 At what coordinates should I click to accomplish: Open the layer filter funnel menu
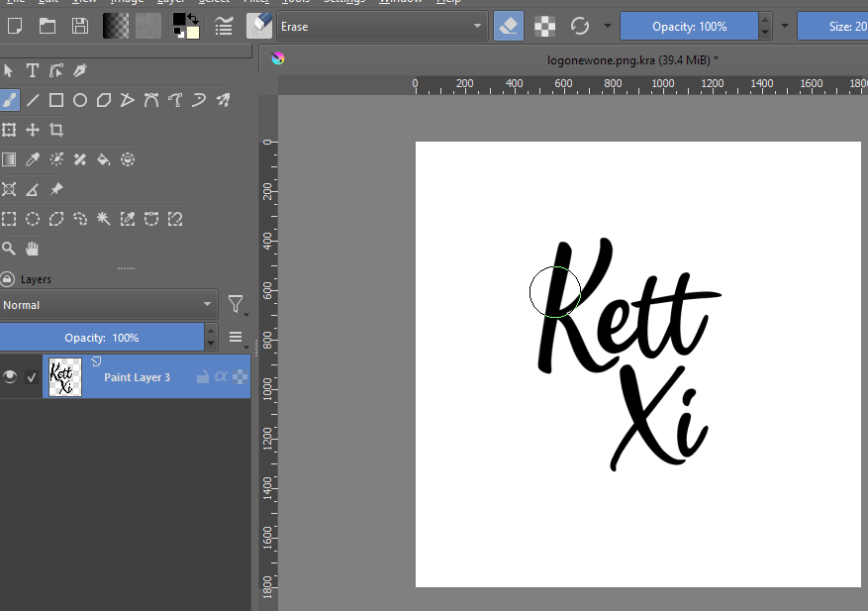click(x=236, y=305)
